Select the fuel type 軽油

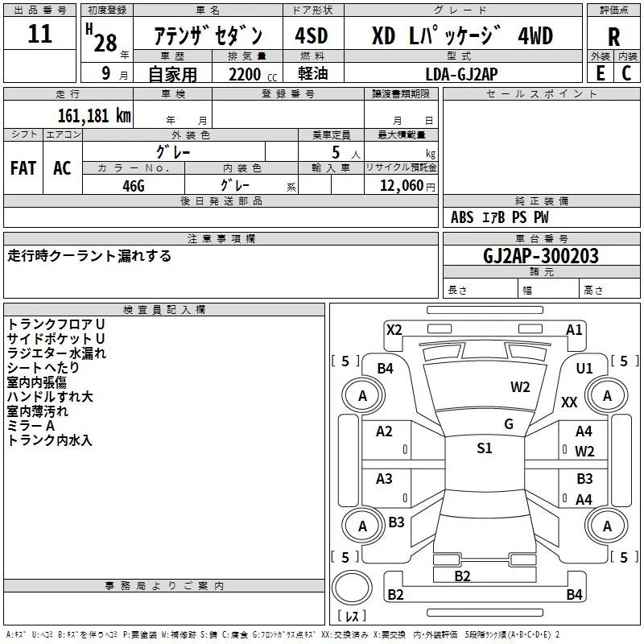[313, 73]
